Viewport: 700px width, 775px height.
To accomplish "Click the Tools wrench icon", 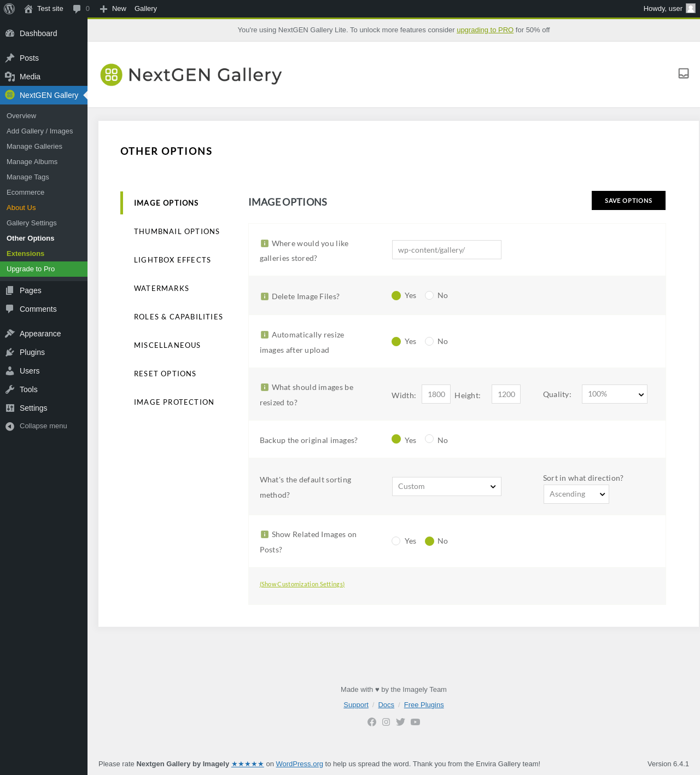I will tap(10, 389).
